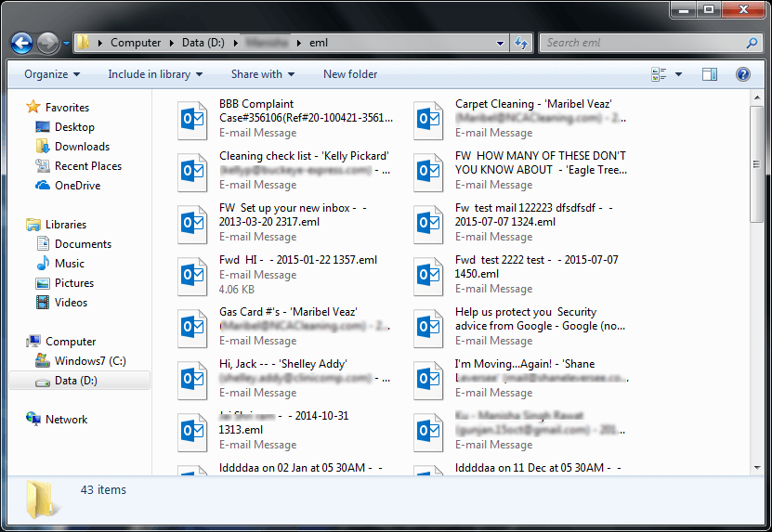The image size is (772, 532).
Task: Open Recent Places in the sidebar
Action: [79, 166]
